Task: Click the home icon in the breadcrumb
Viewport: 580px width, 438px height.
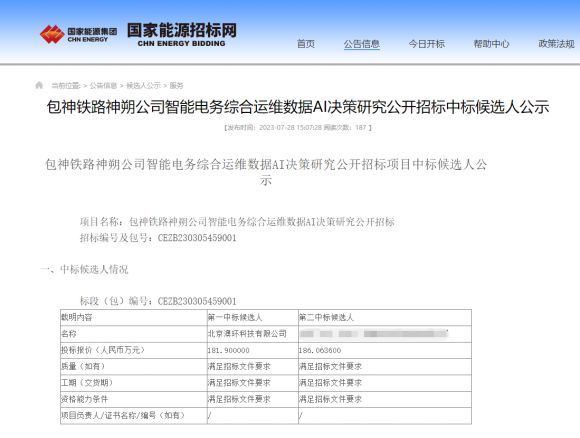Action: point(39,85)
